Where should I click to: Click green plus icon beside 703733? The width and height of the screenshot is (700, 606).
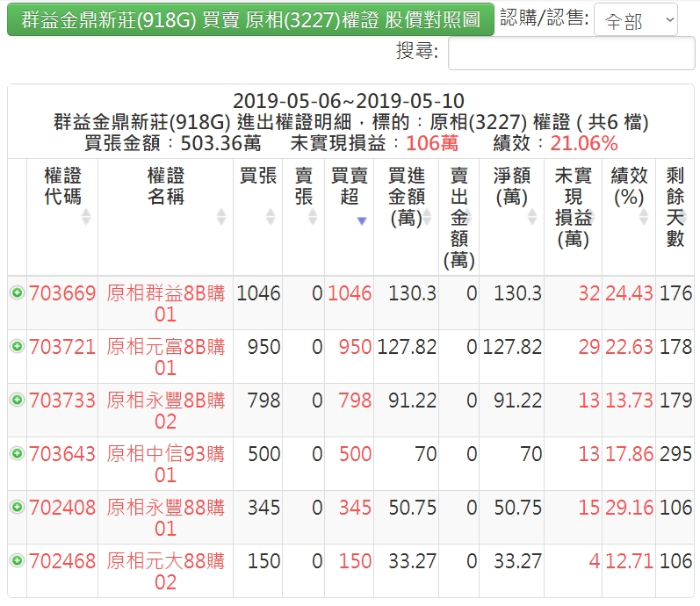tap(17, 400)
